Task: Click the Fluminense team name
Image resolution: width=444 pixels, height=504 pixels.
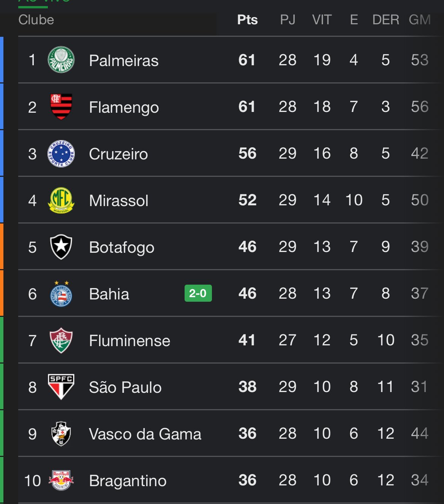Action: click(x=130, y=341)
